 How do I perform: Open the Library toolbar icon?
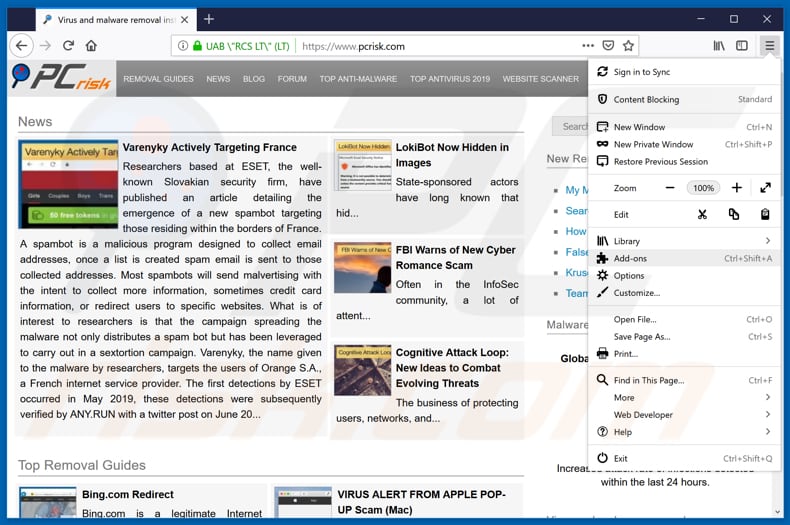[x=719, y=46]
